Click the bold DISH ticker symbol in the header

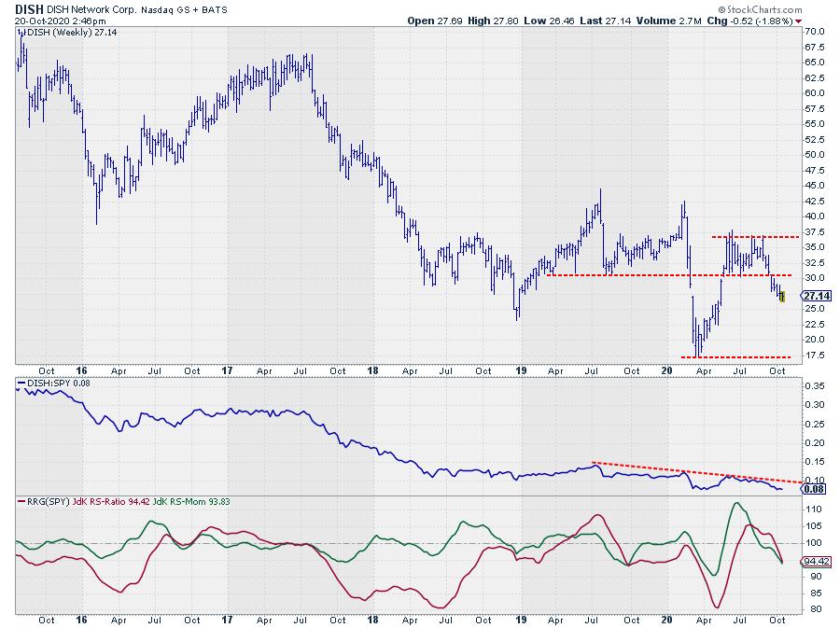click(x=25, y=6)
